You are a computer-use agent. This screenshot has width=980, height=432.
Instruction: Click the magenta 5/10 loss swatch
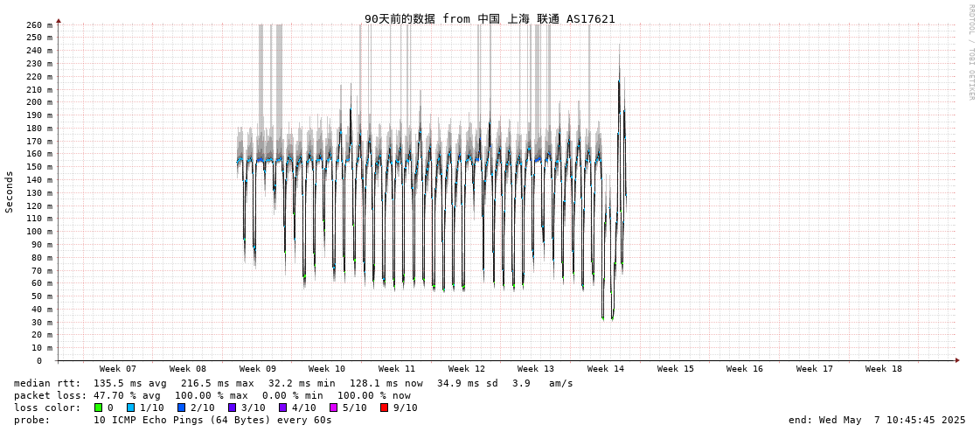[x=334, y=408]
